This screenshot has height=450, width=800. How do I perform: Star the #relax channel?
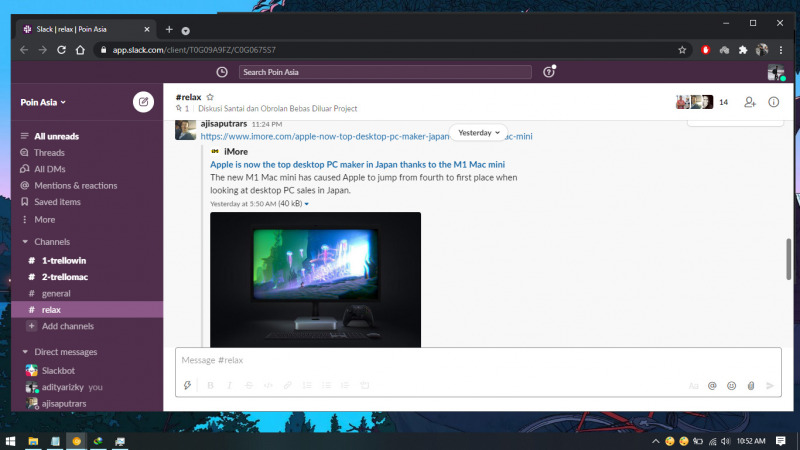(x=210, y=96)
